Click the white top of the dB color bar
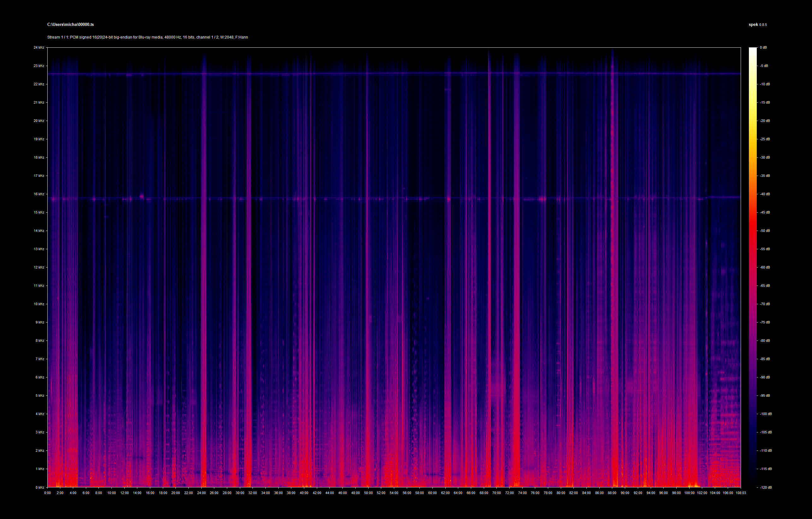The height and width of the screenshot is (519, 812). click(753, 51)
